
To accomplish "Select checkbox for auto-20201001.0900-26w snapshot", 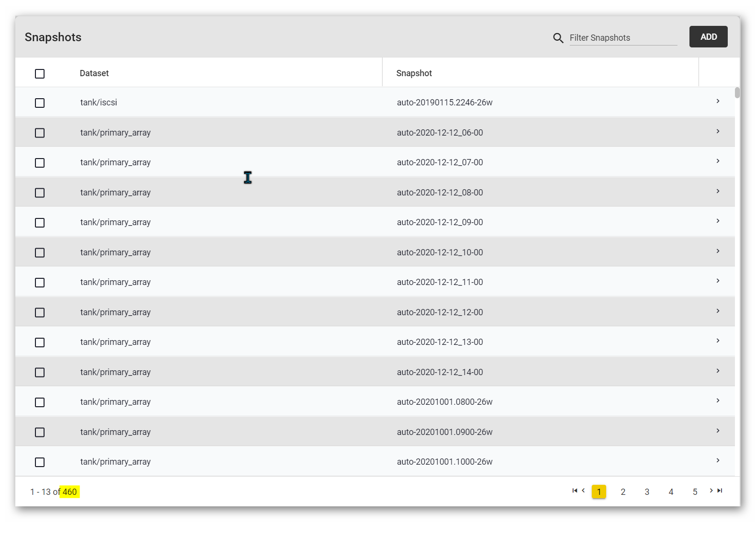I will (x=40, y=432).
